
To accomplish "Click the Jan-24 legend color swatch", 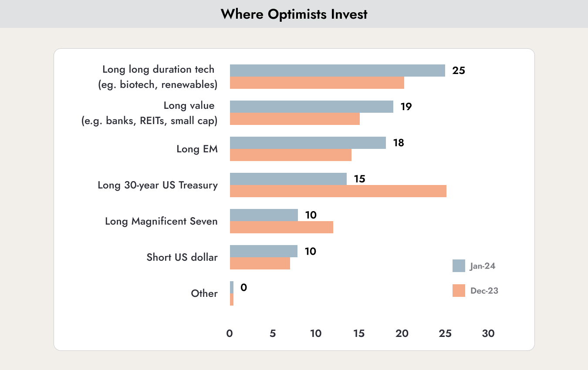I will point(459,266).
